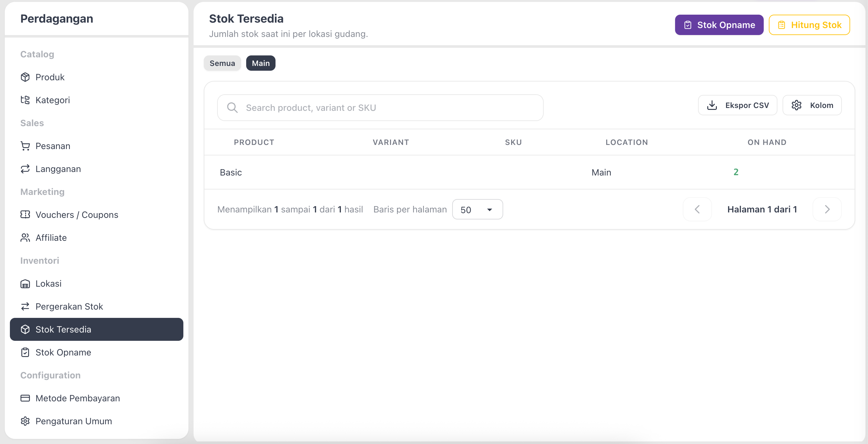Click the Affiliate users icon
Screen dimensions: 868x444
pos(25,237)
